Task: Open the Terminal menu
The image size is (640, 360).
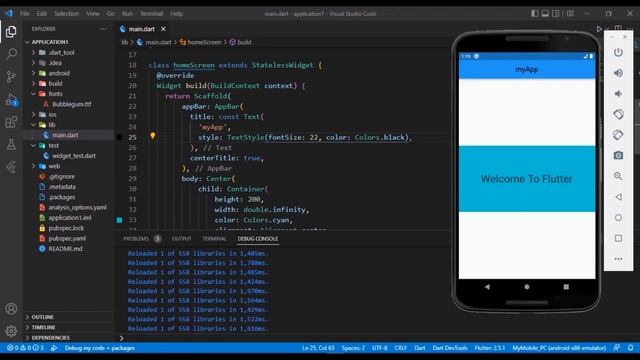Action: (x=151, y=13)
